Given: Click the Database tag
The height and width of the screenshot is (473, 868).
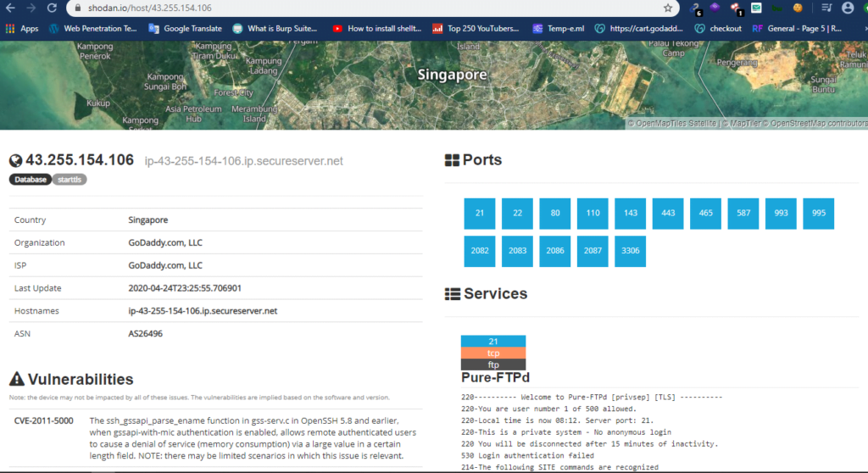Looking at the screenshot, I should 31,180.
